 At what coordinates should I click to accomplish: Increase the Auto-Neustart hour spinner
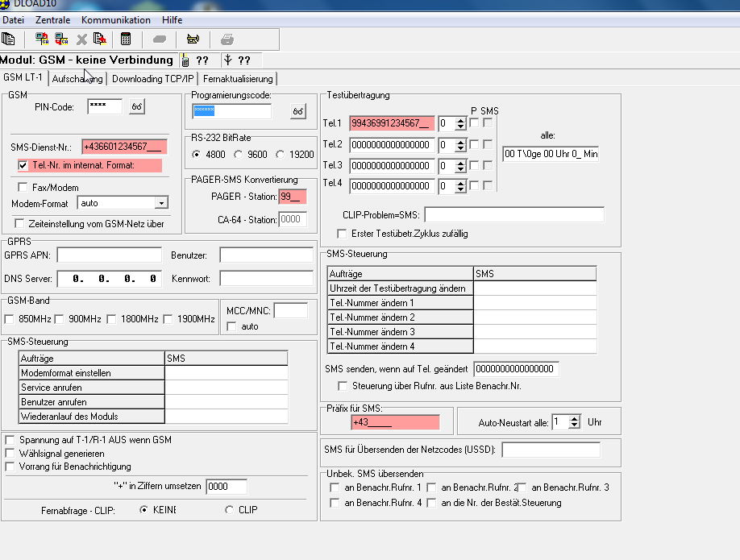[574, 418]
